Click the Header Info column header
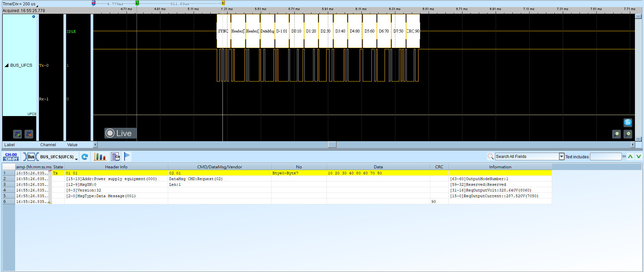 [116, 167]
